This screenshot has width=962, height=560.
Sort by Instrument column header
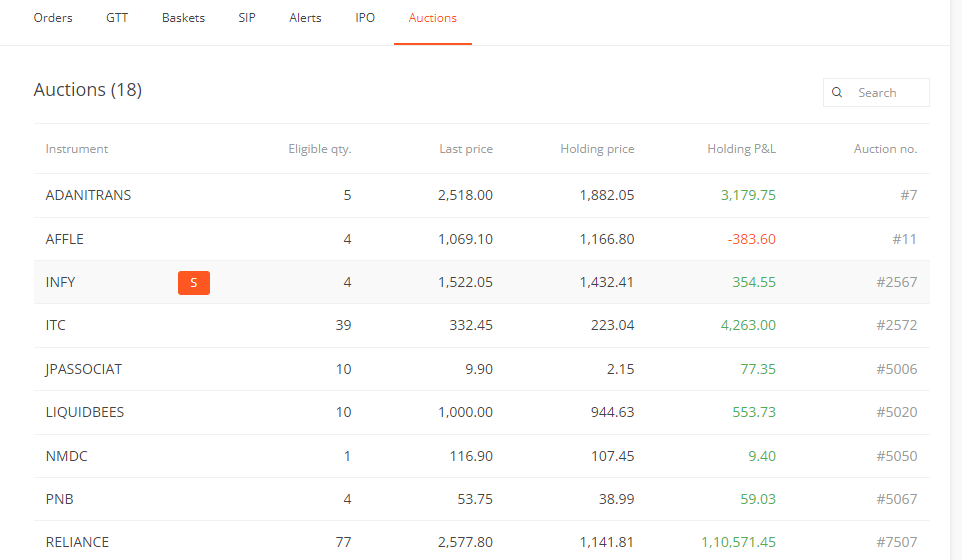tap(77, 149)
